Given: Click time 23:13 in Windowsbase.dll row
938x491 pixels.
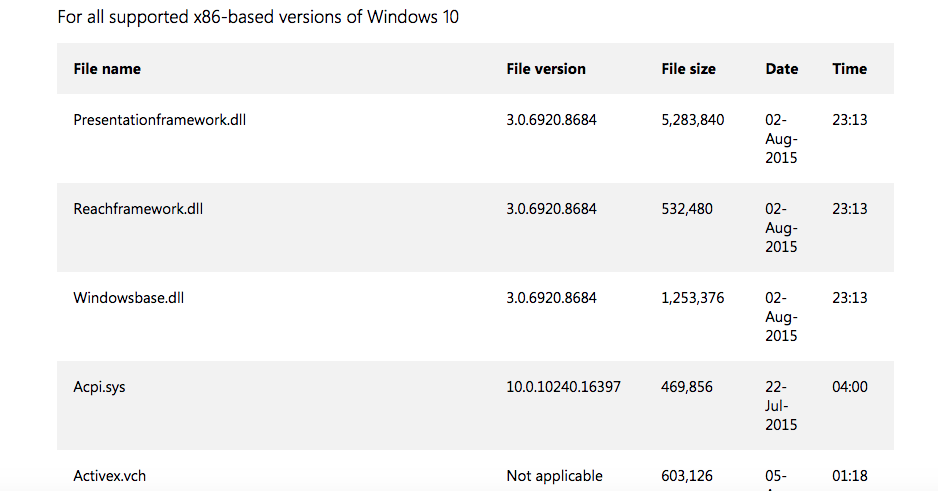Looking at the screenshot, I should click(x=849, y=298).
